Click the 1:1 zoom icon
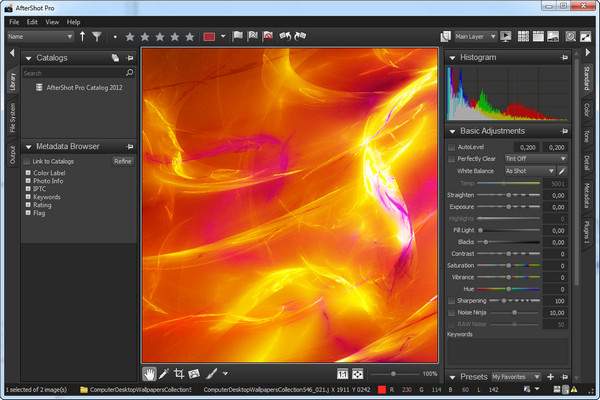 point(341,374)
